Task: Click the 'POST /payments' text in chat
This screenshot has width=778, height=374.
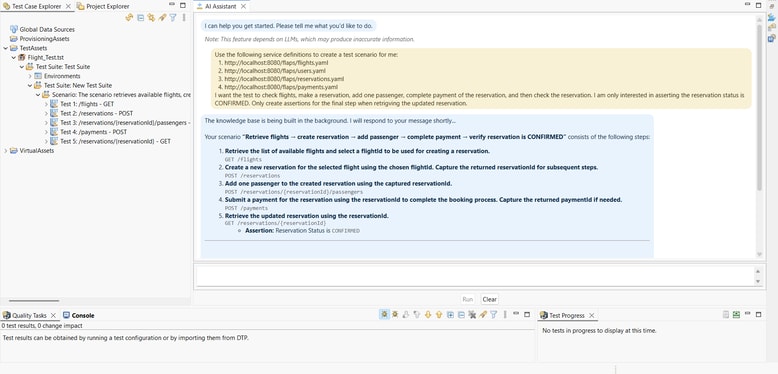Action: (246, 208)
